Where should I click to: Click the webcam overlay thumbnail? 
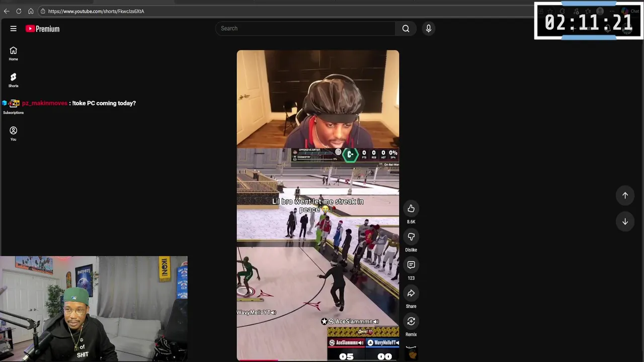pyautogui.click(x=94, y=309)
